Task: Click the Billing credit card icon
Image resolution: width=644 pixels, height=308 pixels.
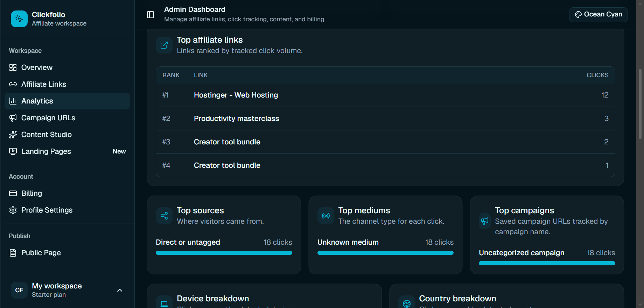Action: coord(13,193)
